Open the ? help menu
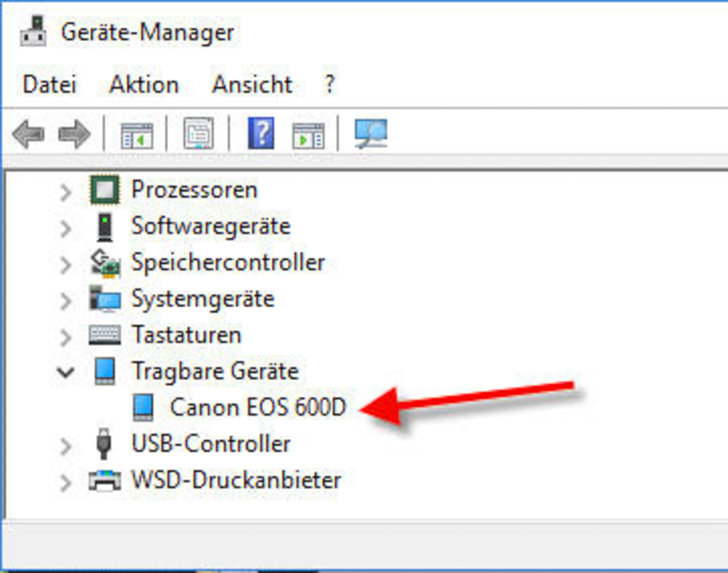Screen dimensions: 728x573 [x=330, y=85]
